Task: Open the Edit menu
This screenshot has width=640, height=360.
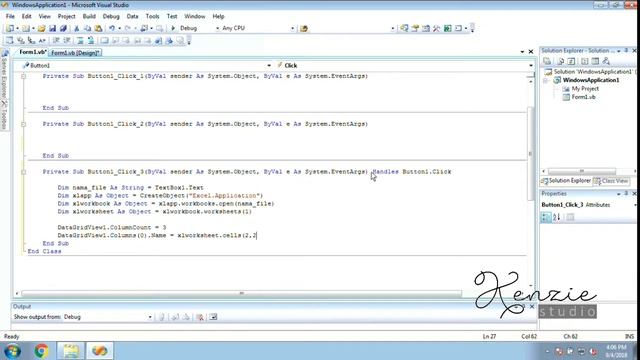Action: (x=27, y=16)
